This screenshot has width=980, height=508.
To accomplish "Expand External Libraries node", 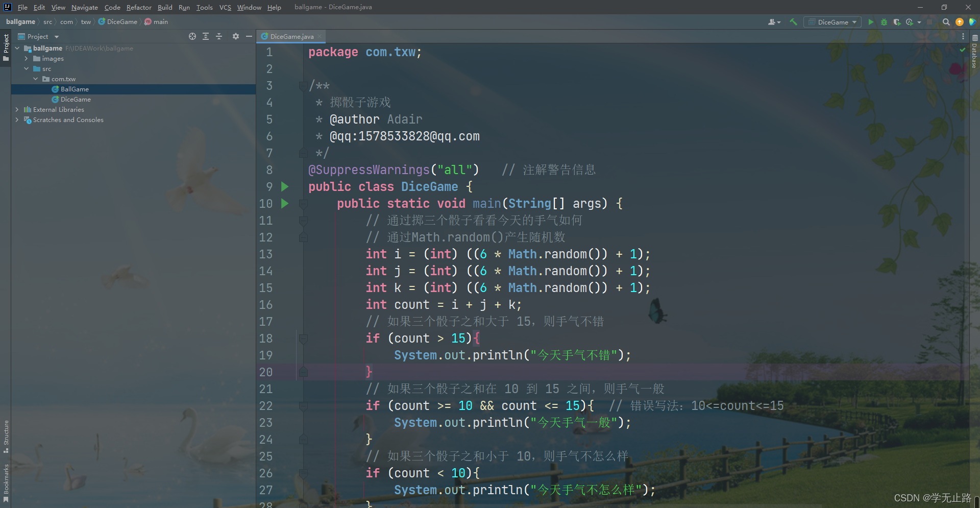I will point(17,109).
